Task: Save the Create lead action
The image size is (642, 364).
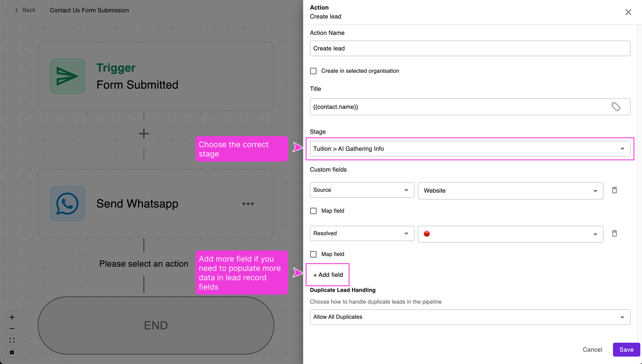Action: (x=626, y=349)
